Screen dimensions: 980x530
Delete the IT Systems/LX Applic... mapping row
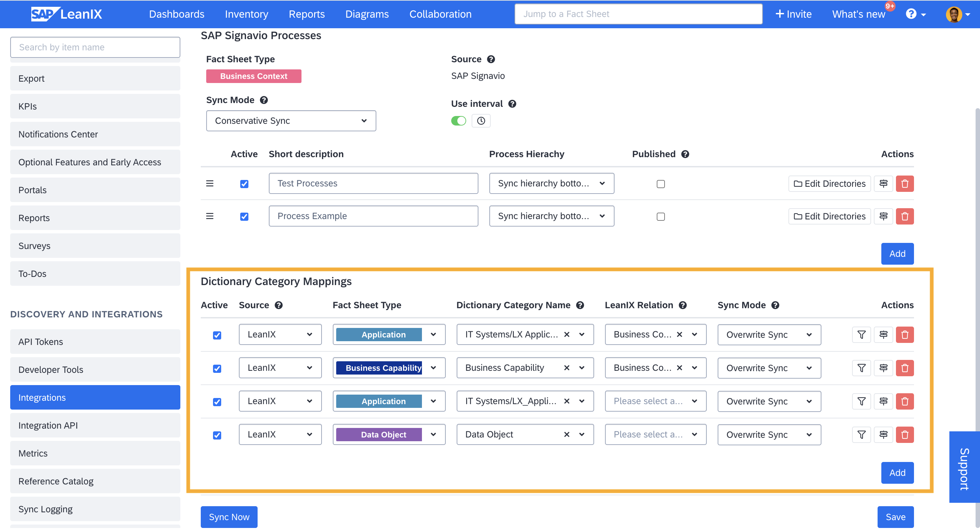[904, 335]
